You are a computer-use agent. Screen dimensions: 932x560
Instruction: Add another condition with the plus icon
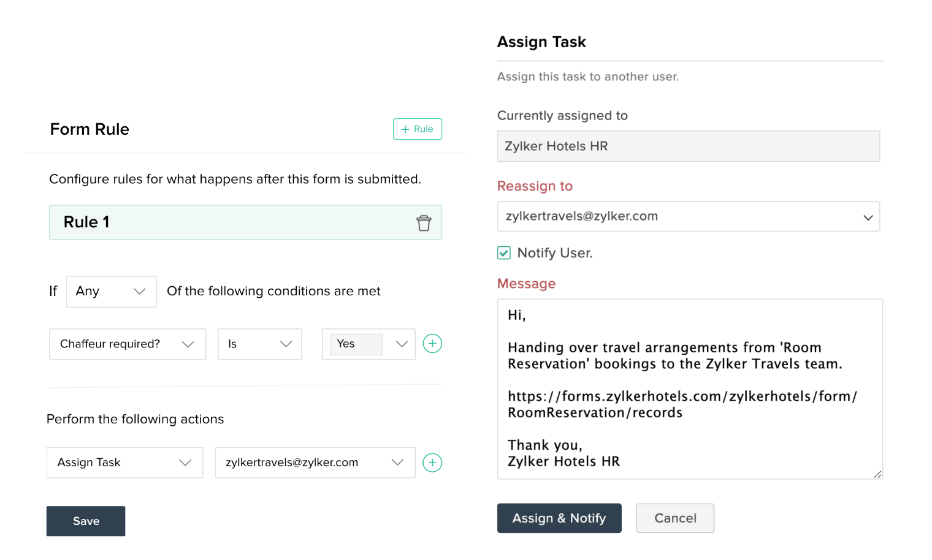(x=432, y=344)
